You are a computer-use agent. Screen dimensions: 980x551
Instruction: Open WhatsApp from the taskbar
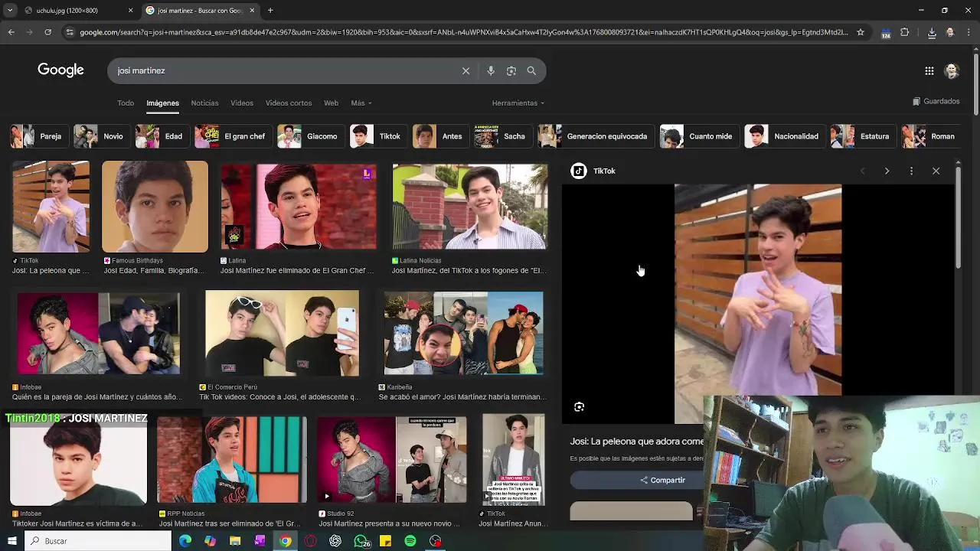pos(361,541)
